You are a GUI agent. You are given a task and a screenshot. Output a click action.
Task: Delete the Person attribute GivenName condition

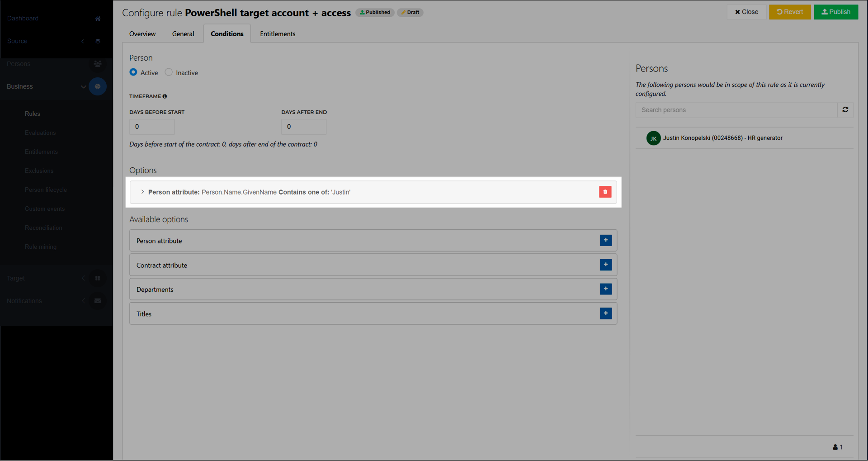tap(605, 192)
